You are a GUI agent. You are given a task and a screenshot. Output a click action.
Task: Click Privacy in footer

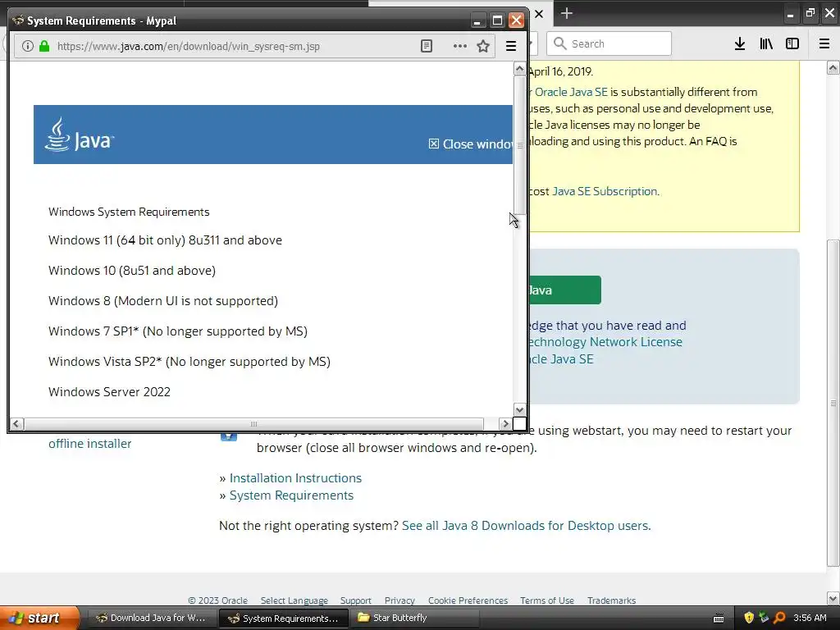tap(399, 600)
